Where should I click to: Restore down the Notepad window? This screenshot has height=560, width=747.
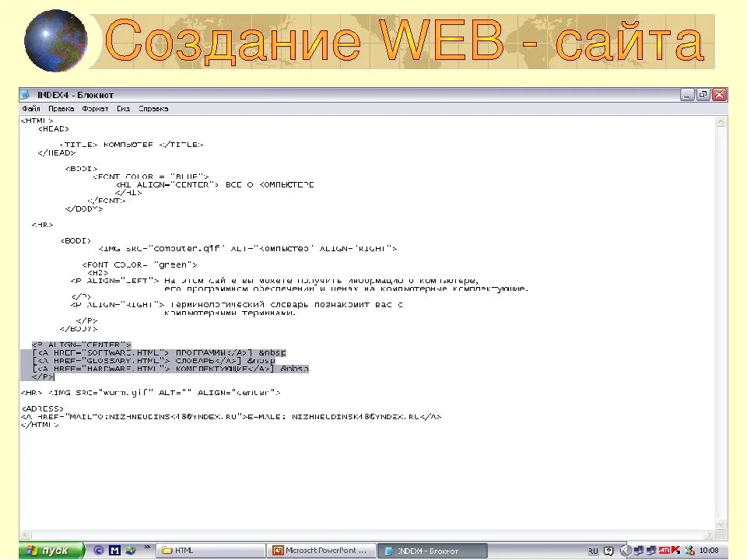[x=703, y=95]
